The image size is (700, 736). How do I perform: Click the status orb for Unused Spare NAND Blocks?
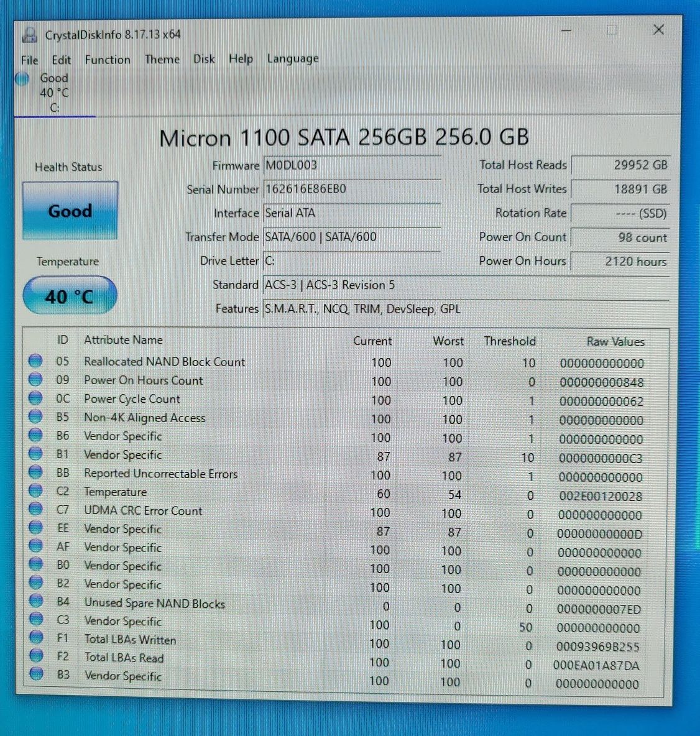tap(35, 600)
